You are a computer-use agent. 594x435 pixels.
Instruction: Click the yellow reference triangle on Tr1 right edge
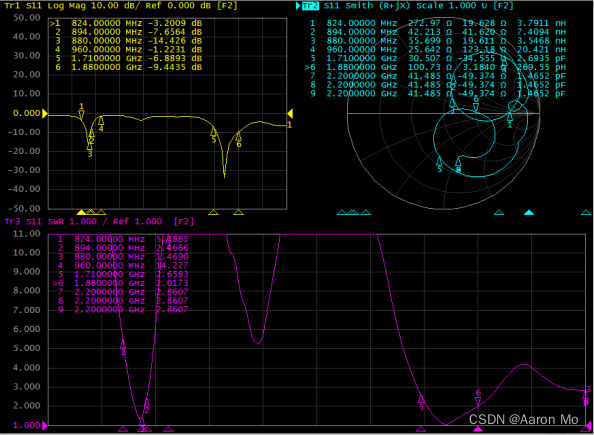[x=290, y=113]
